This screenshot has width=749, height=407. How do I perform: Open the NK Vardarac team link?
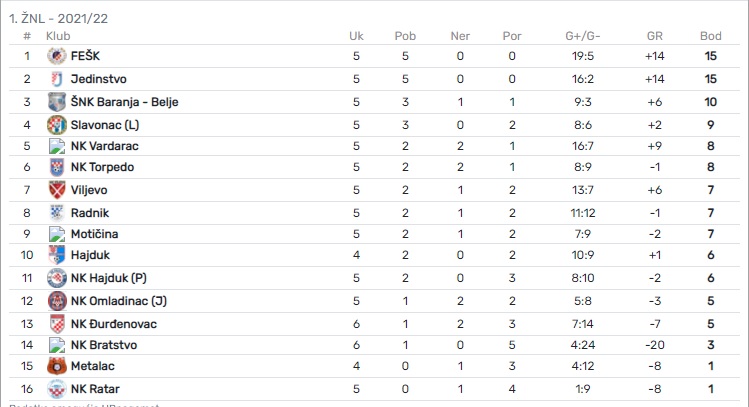pyautogui.click(x=102, y=146)
